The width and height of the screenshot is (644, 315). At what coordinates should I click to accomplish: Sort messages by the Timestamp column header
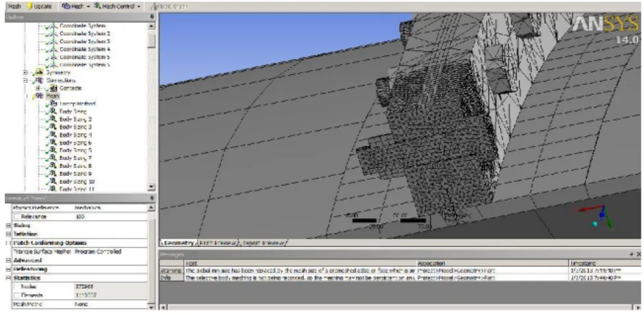[605, 263]
